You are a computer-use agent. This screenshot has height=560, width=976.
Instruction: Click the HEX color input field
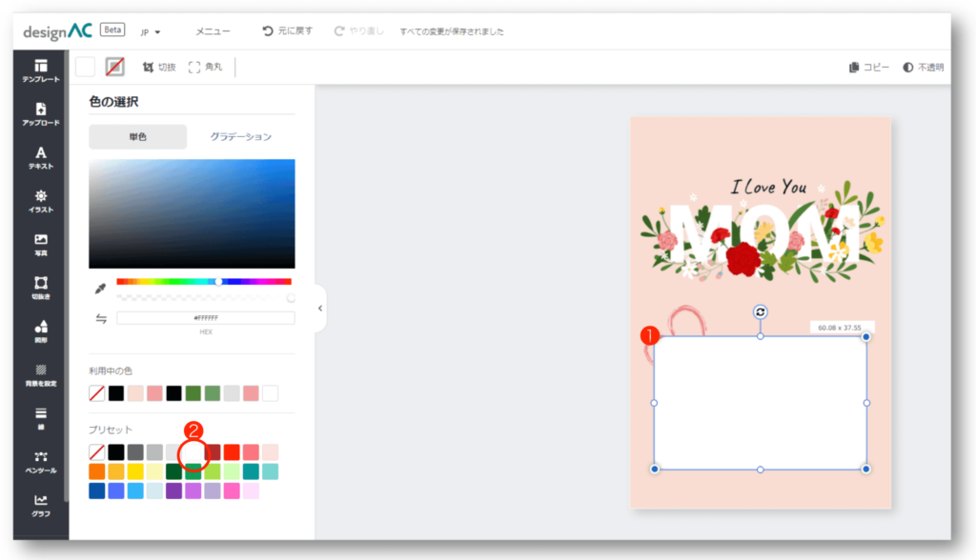point(206,318)
